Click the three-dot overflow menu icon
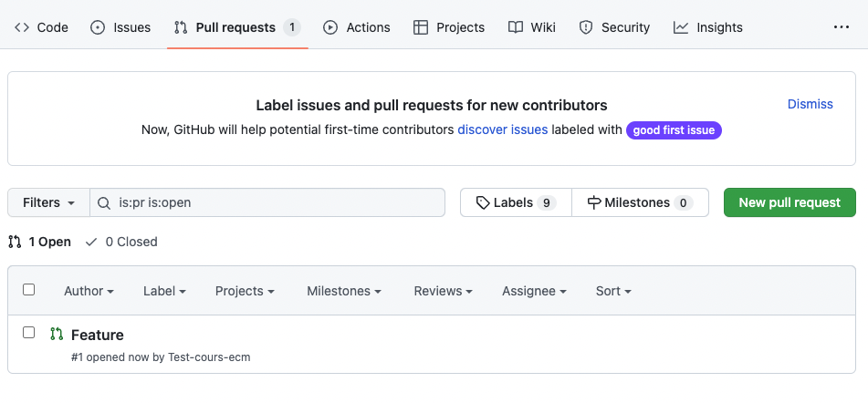 pos(841,27)
